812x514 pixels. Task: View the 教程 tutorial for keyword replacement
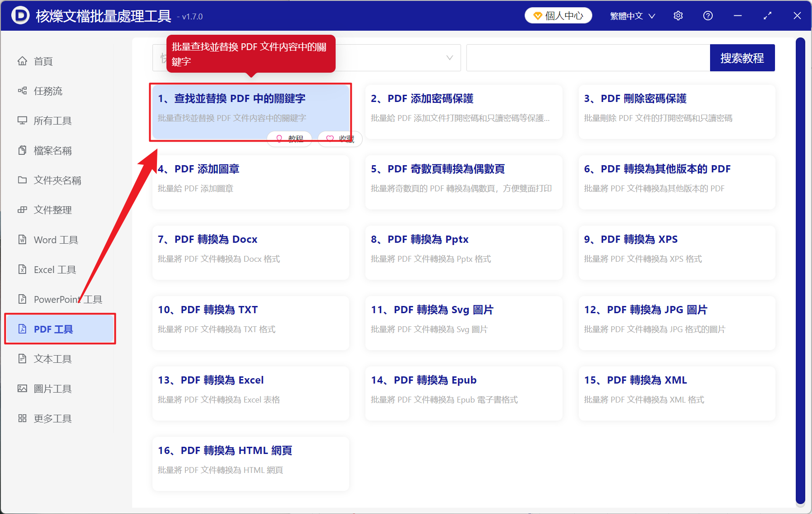[289, 139]
